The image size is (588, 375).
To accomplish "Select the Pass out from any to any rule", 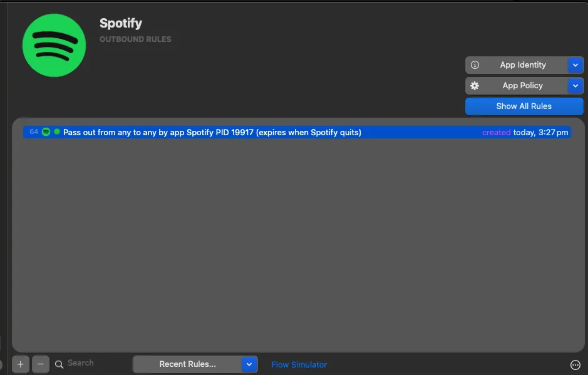I will point(297,132).
